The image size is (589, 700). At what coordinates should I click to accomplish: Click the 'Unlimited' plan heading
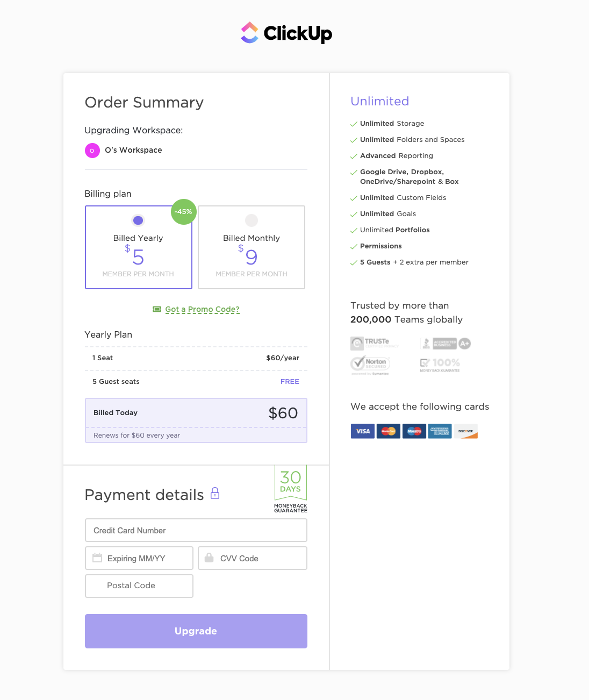(380, 101)
